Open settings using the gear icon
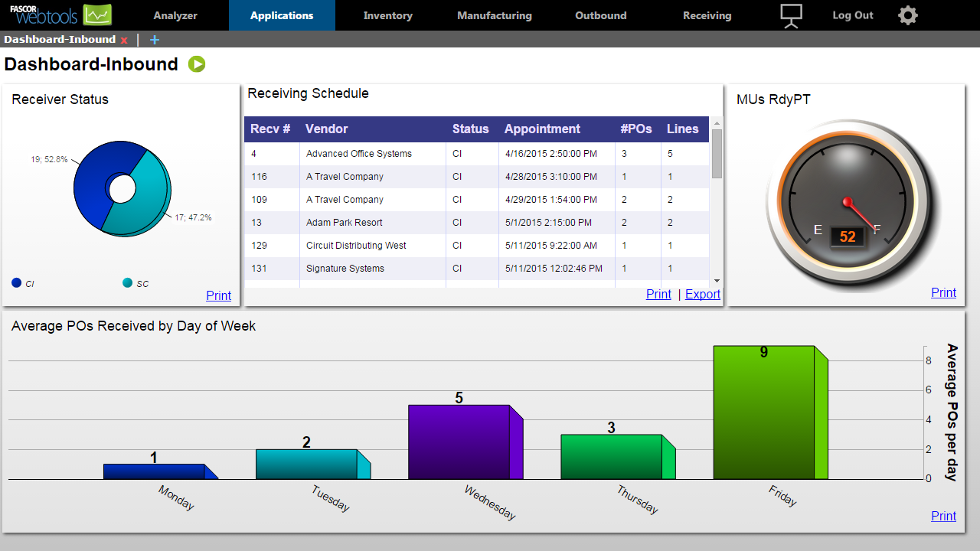Viewport: 980px width, 551px height. [907, 15]
